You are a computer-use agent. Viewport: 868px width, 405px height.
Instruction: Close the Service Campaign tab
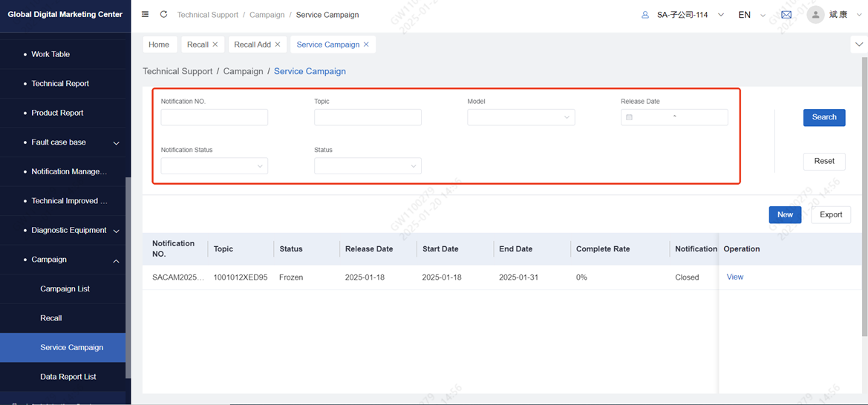[366, 45]
